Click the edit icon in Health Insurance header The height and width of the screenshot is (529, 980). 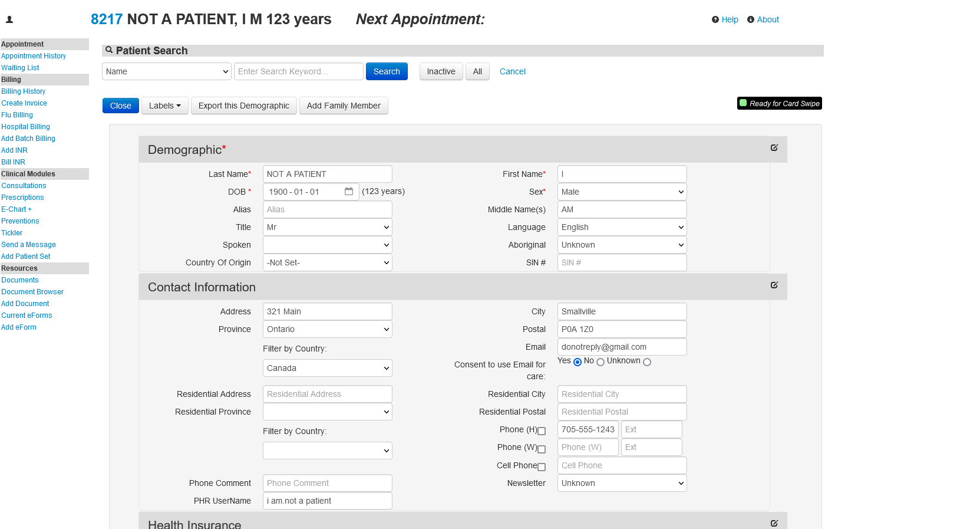tap(774, 523)
